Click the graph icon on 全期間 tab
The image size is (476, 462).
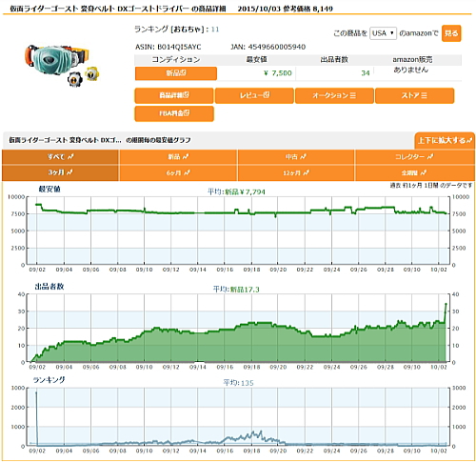click(x=424, y=173)
